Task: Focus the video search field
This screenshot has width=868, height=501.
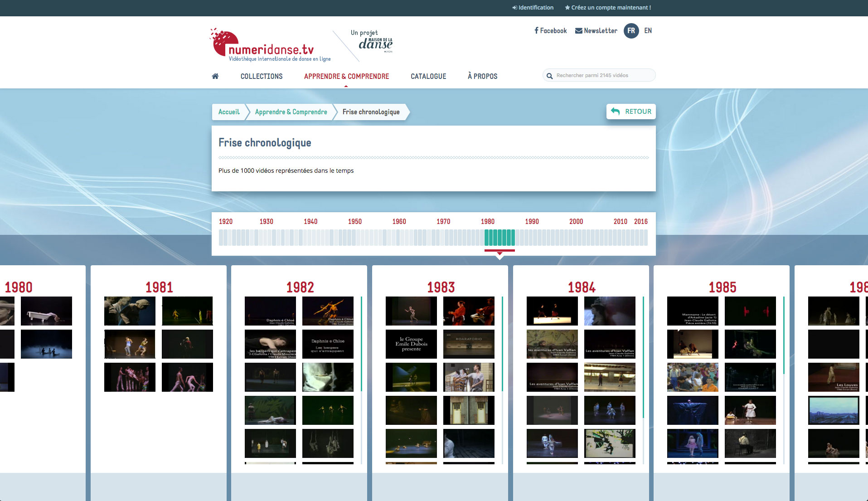Action: point(599,75)
